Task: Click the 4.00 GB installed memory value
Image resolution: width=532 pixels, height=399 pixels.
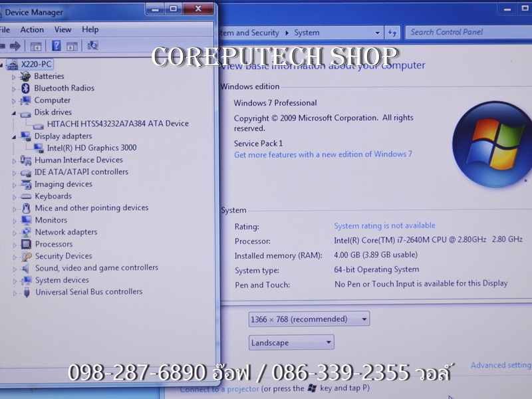Action: pyautogui.click(x=376, y=255)
